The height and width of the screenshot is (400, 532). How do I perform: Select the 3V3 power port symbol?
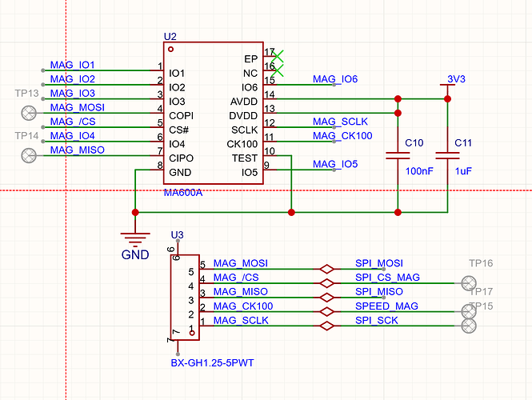(447, 85)
